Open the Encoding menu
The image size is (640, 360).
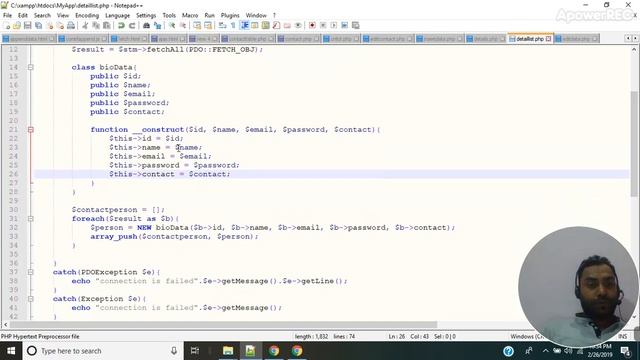pos(87,15)
